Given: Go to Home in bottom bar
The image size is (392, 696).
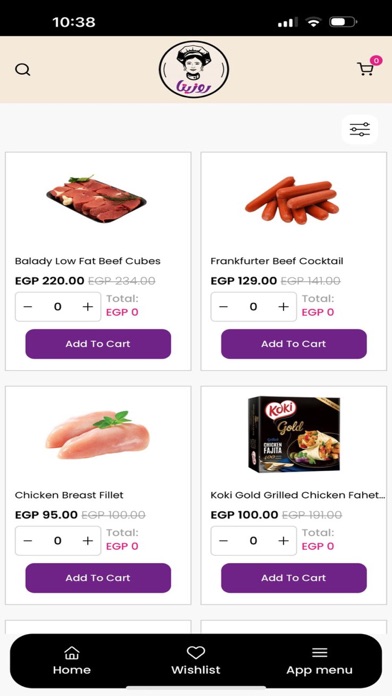Looking at the screenshot, I should click(x=71, y=661).
